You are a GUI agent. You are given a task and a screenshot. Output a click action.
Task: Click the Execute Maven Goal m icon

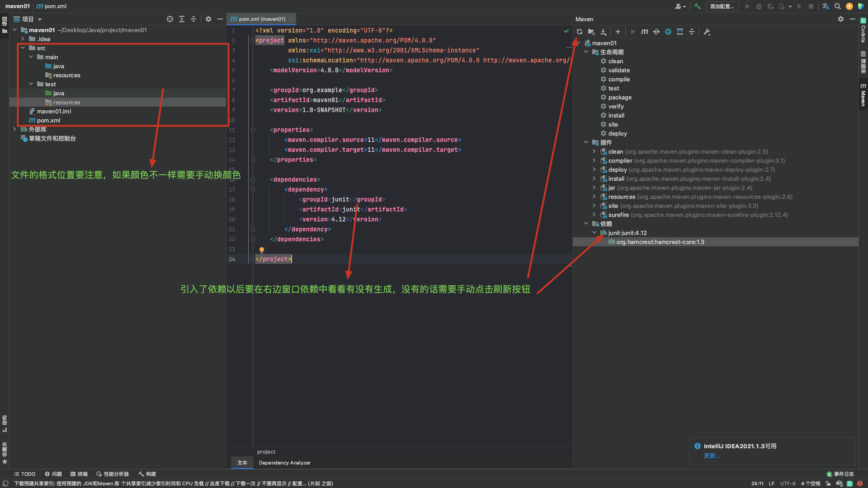point(645,32)
